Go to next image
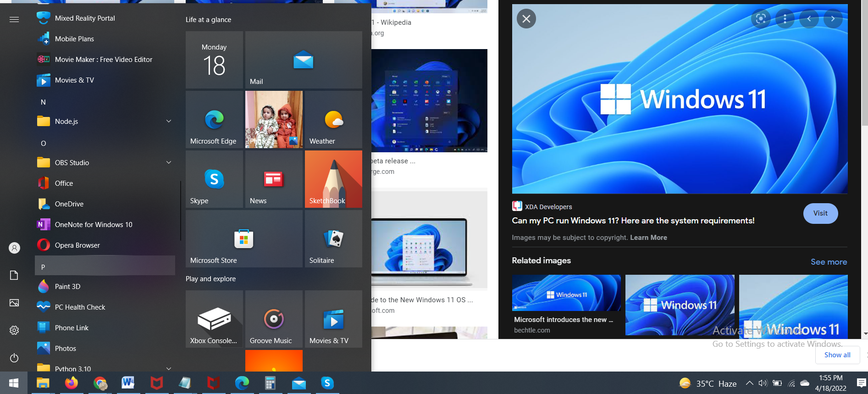The width and height of the screenshot is (868, 394). tap(833, 19)
